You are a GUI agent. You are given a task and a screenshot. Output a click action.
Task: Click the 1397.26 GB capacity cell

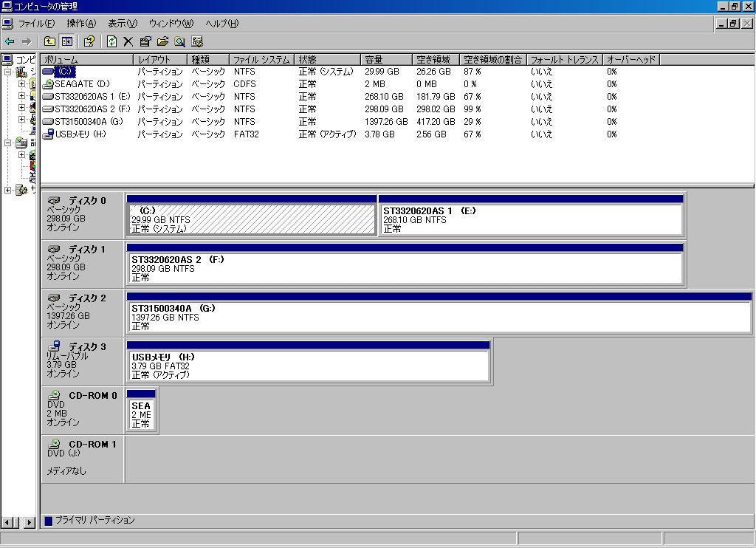tap(386, 122)
